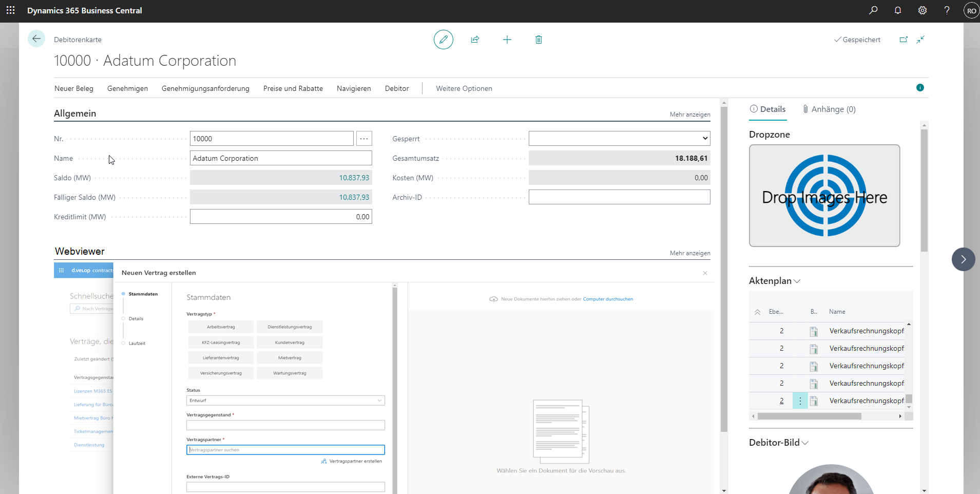980x494 pixels.
Task: Open the Status Entwurf dropdown
Action: [285, 401]
